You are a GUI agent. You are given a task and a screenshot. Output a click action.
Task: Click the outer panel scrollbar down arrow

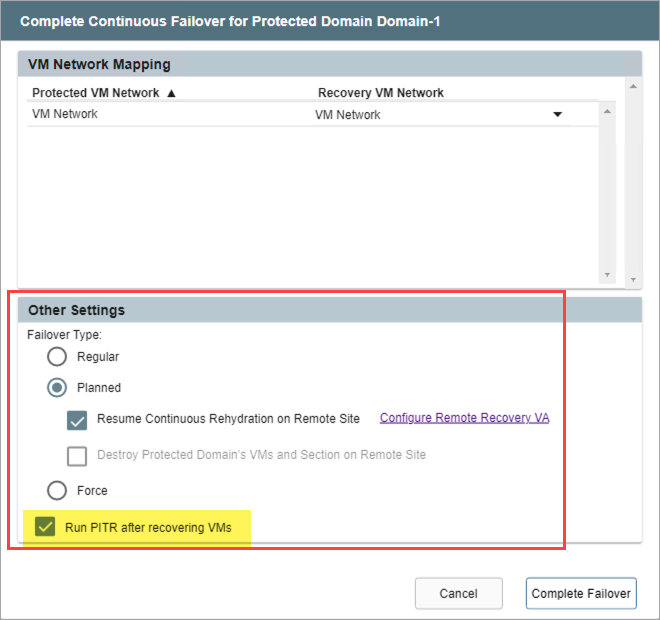pos(632,279)
